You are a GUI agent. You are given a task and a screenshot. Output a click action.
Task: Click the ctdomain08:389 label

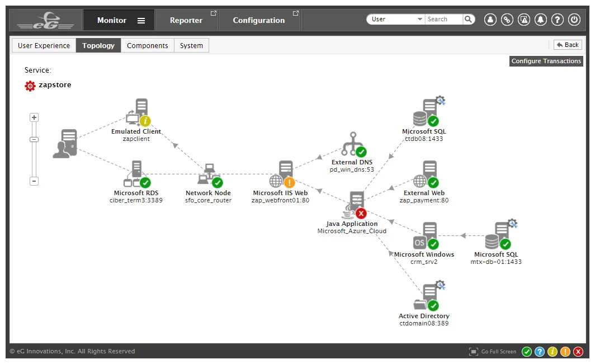[424, 323]
